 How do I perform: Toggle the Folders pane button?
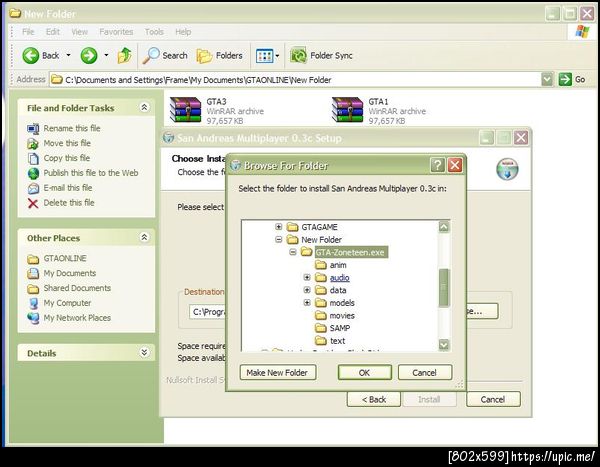(220, 56)
